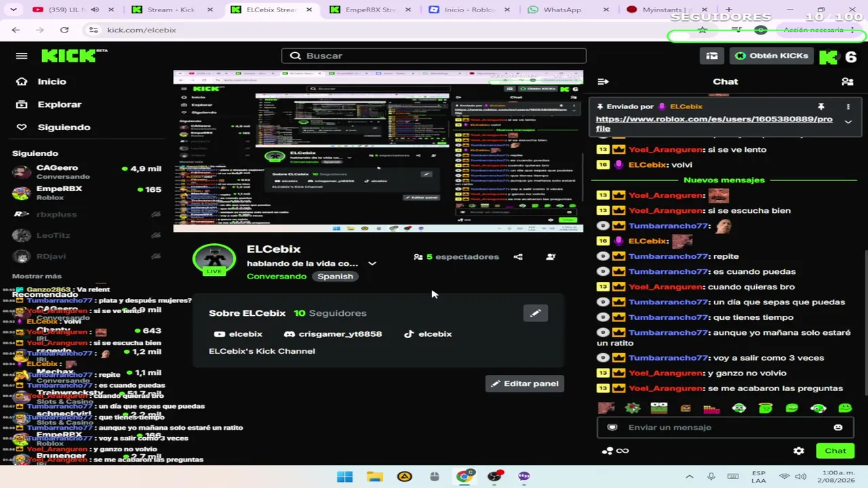
Task: Open elcebix TikTok link
Action: click(x=428, y=334)
